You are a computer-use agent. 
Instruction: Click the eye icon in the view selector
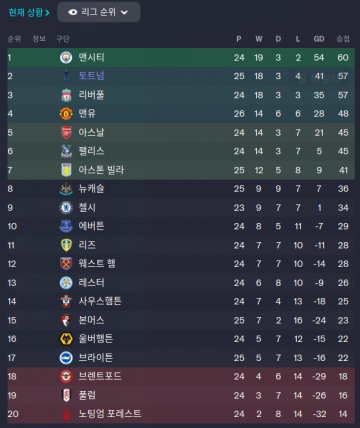tap(73, 12)
